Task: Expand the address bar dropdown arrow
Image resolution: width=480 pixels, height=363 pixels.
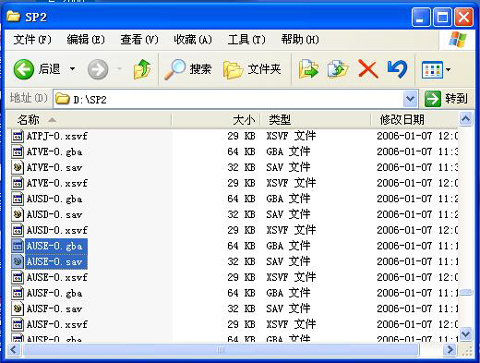Action: [410, 99]
